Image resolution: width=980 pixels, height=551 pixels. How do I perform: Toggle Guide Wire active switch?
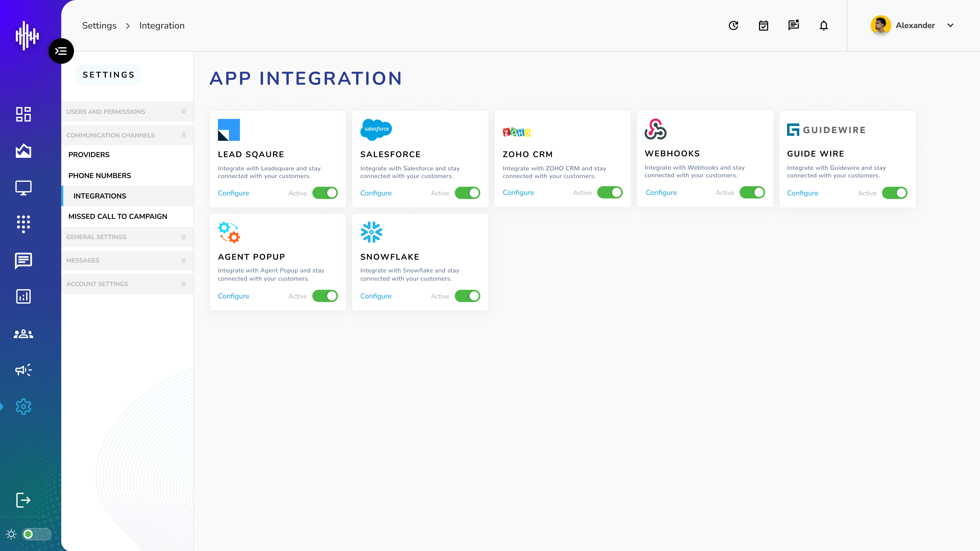tap(894, 193)
